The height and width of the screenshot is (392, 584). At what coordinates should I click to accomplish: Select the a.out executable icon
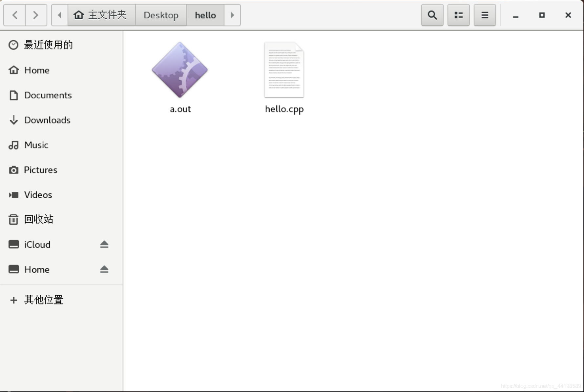pyautogui.click(x=180, y=70)
